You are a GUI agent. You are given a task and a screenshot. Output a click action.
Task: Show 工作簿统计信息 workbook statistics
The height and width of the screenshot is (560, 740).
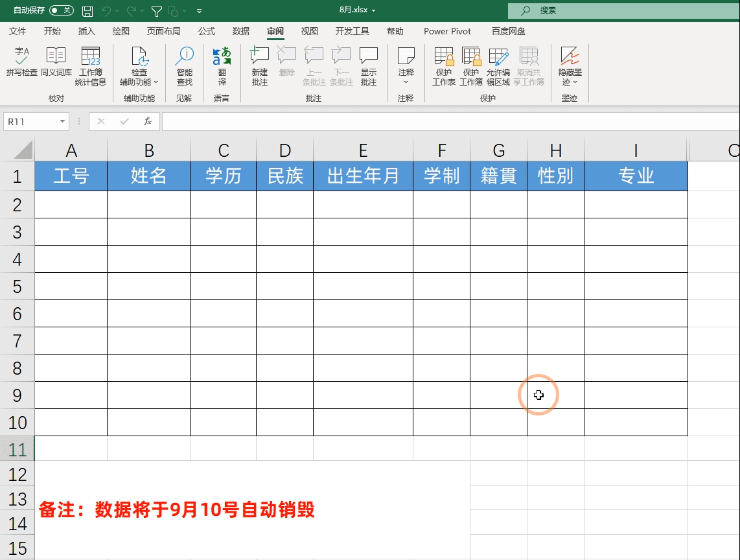coord(91,66)
